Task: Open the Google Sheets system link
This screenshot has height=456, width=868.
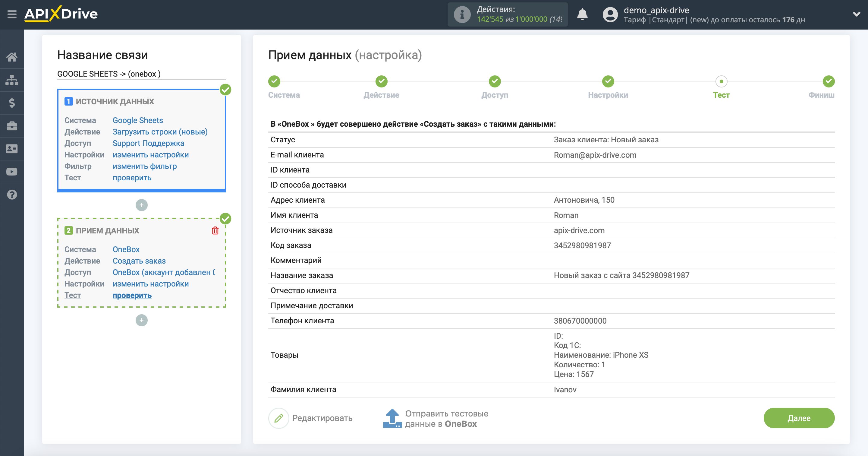Action: point(137,120)
